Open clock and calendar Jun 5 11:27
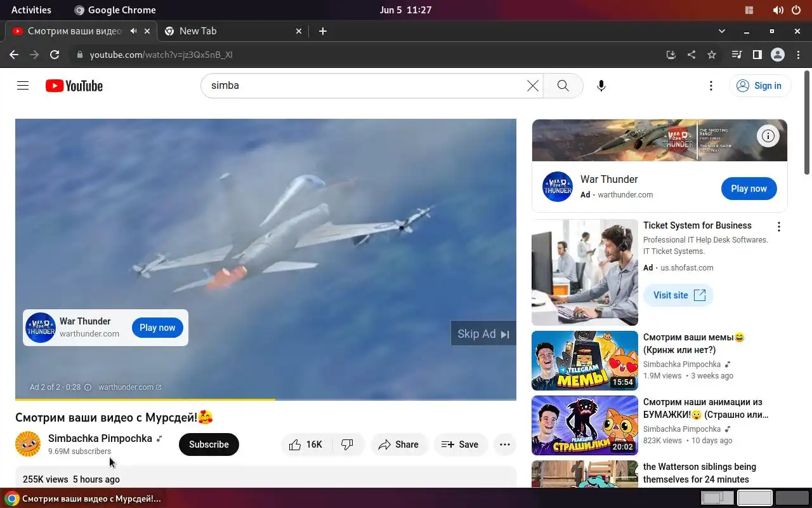812x508 pixels. point(405,10)
